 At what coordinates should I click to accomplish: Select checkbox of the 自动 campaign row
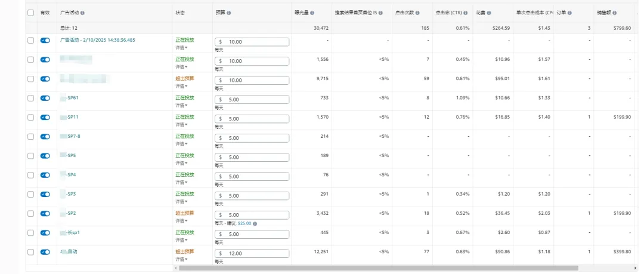[31, 252]
